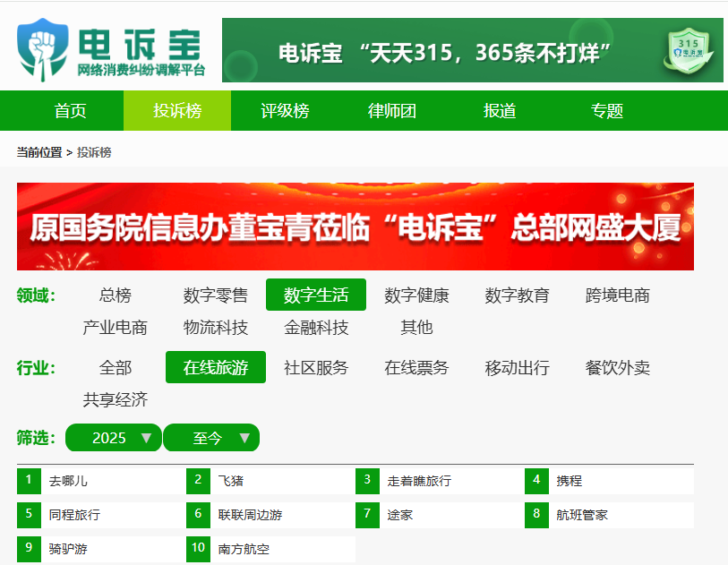
Task: Open the green 天天315 header banner
Action: tap(472, 50)
